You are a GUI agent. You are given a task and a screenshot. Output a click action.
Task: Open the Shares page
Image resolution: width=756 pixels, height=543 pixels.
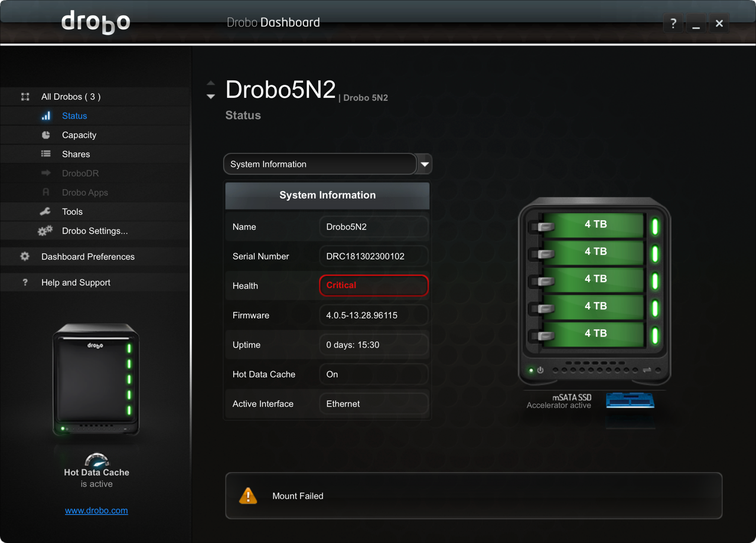tap(76, 154)
